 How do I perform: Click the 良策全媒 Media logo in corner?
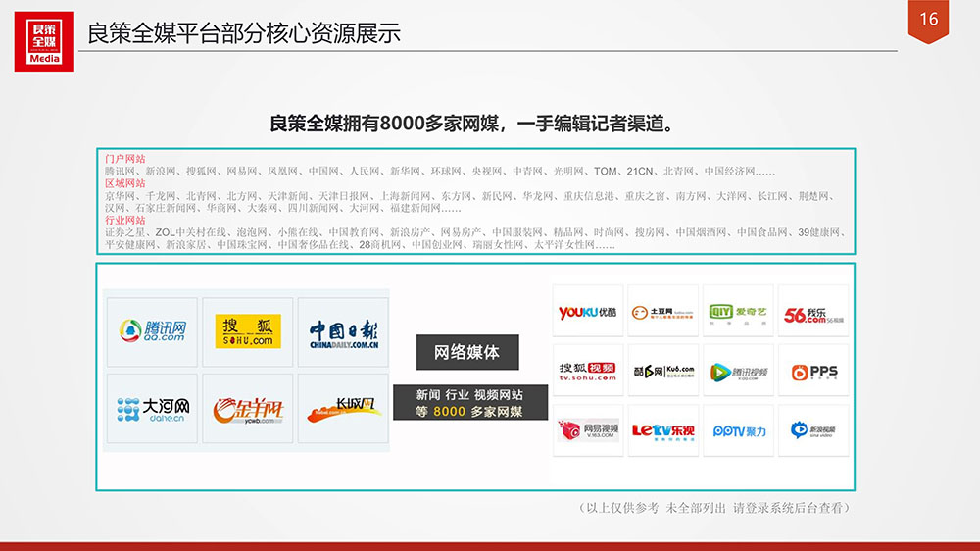tap(44, 41)
